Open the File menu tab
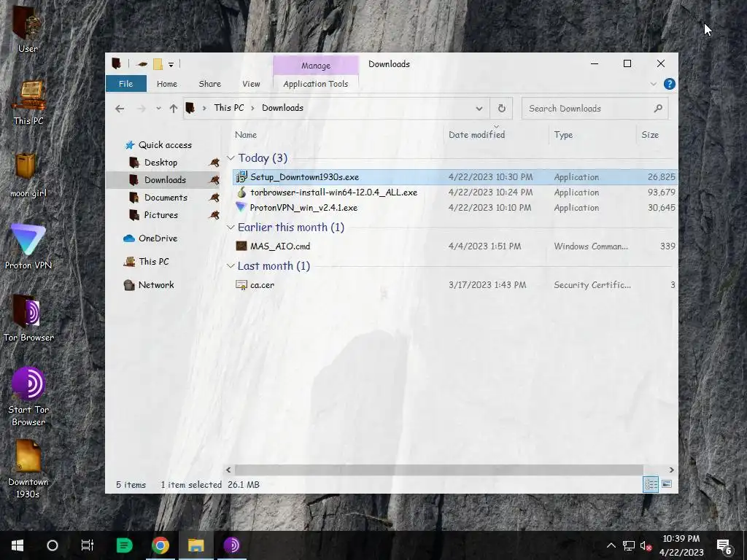 pyautogui.click(x=125, y=84)
